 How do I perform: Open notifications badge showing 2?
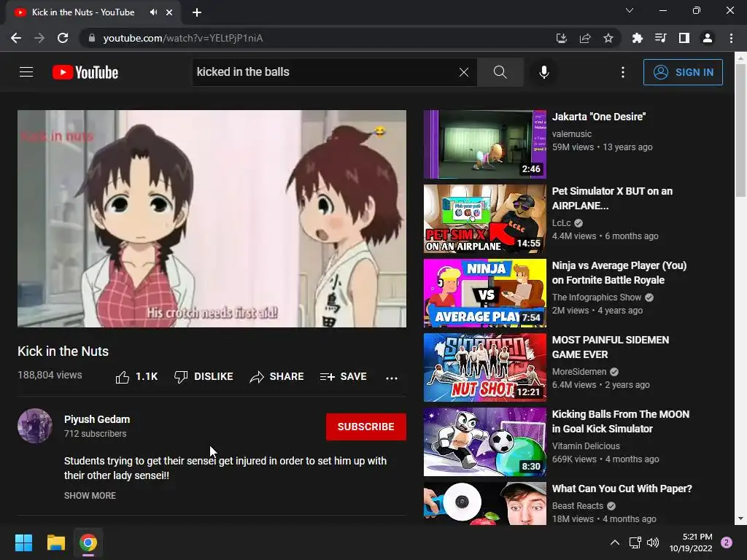[x=727, y=542]
